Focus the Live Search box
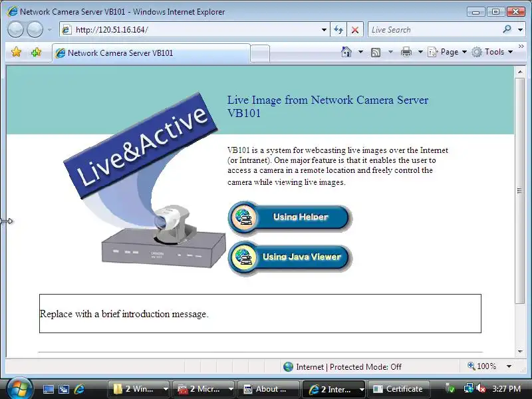Screen dimensions: 532x399 coord(434,30)
